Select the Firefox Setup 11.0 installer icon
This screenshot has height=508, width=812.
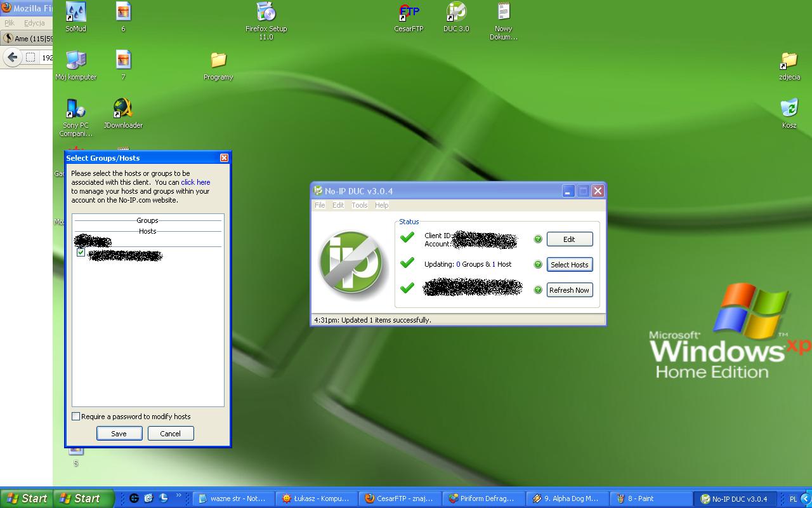pos(266,21)
